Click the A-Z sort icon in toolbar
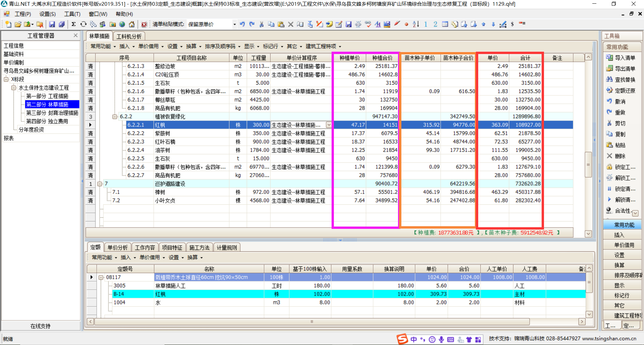 (x=416, y=24)
